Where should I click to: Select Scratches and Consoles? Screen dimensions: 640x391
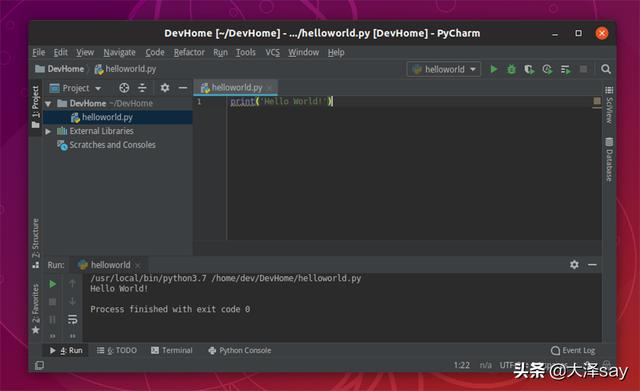coord(107,145)
